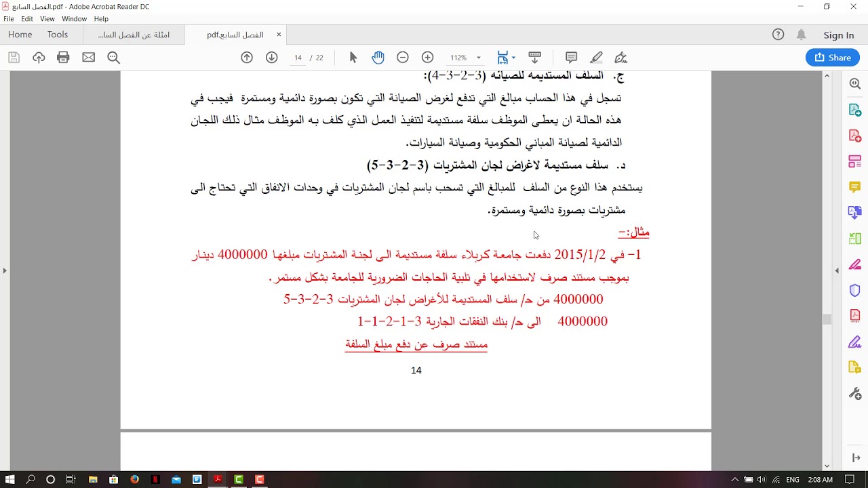Viewport: 868px width, 488px height.
Task: Open Firefox from the taskbar
Action: (x=134, y=479)
